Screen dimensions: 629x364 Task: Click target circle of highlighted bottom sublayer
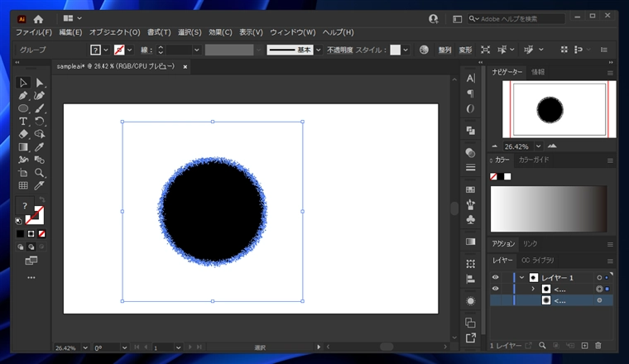tap(599, 300)
